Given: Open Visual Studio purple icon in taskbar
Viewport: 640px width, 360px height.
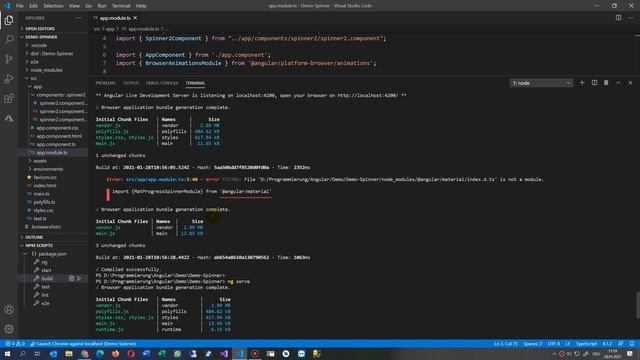Looking at the screenshot, I should point(224,354).
